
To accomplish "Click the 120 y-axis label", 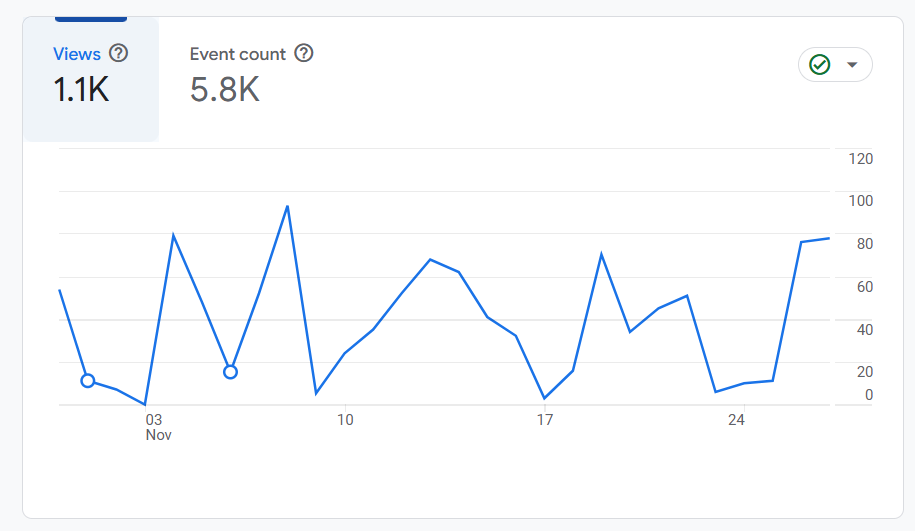I will coord(861,159).
